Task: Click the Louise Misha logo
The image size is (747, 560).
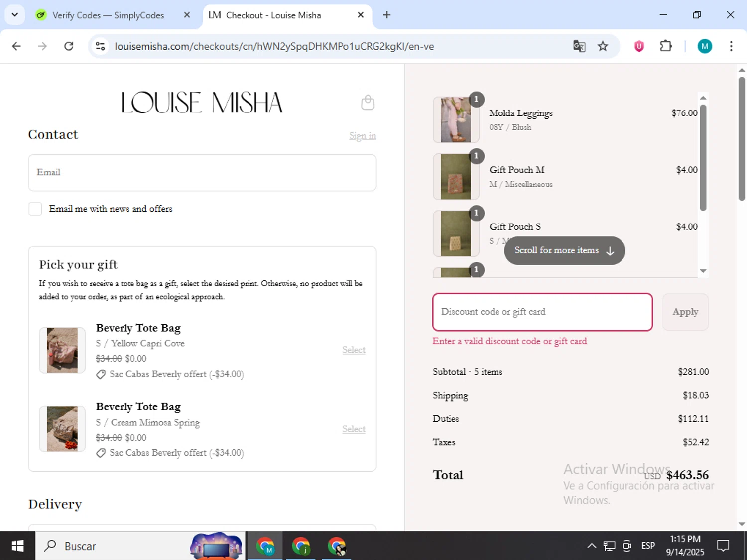Action: 202,102
